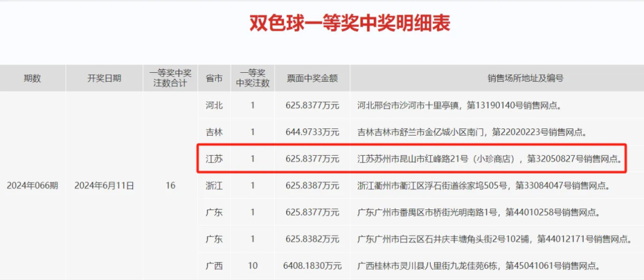Select the 票面中奖金额 column header
Image resolution: width=644 pixels, height=280 pixels.
[312, 78]
